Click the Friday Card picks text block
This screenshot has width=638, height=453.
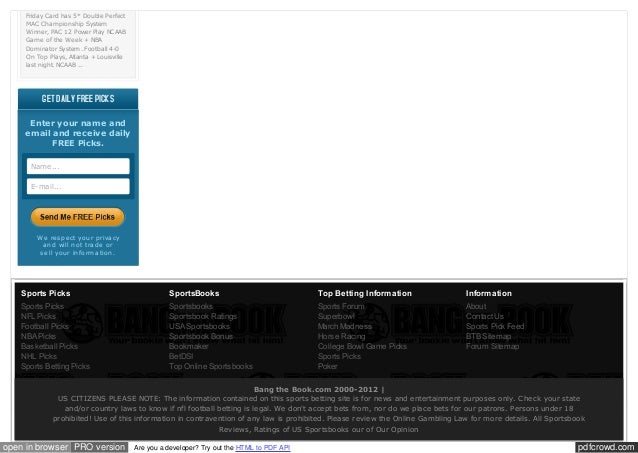point(76,40)
